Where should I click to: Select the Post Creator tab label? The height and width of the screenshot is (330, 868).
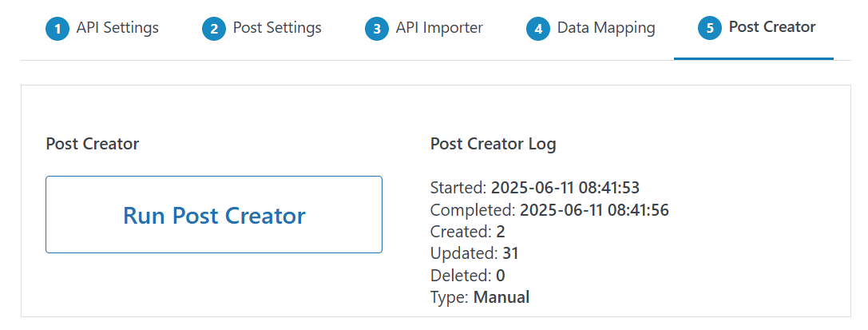[772, 27]
